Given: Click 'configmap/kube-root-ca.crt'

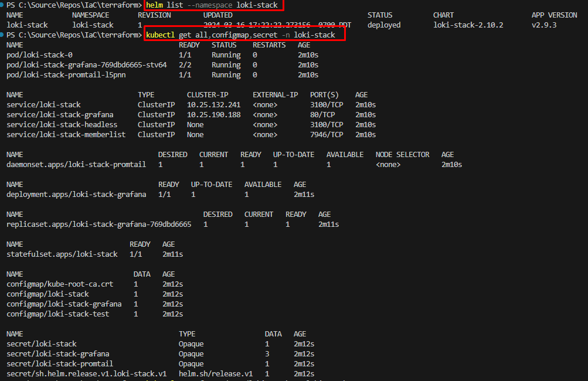Looking at the screenshot, I should coord(60,284).
